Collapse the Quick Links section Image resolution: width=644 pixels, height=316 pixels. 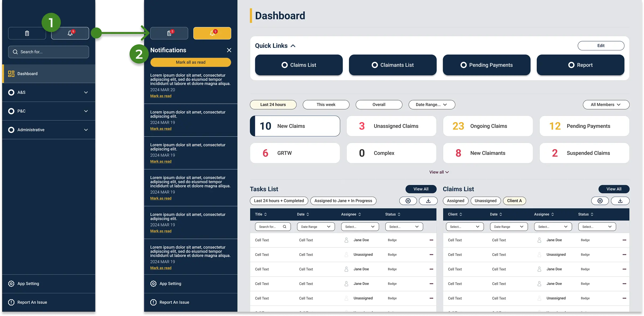[293, 46]
